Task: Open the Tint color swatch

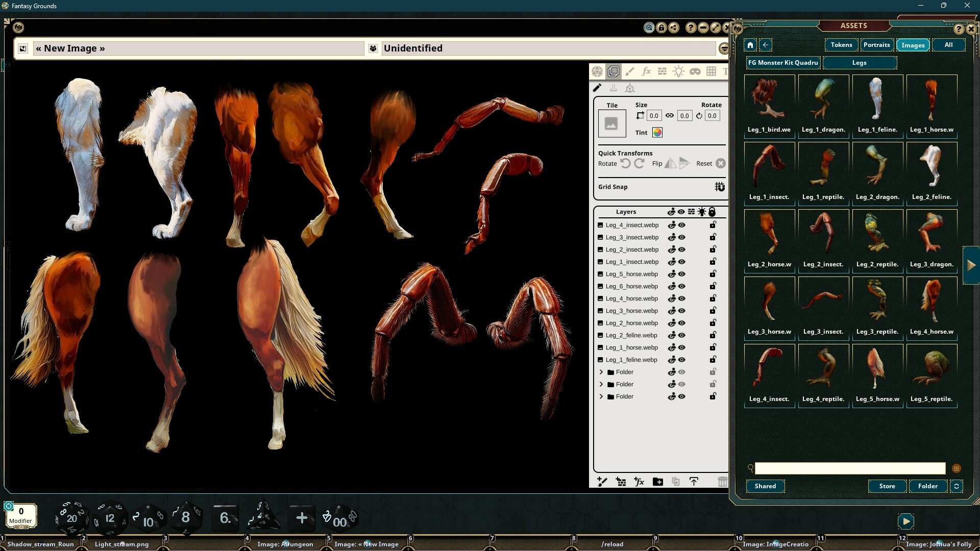Action: (x=657, y=133)
